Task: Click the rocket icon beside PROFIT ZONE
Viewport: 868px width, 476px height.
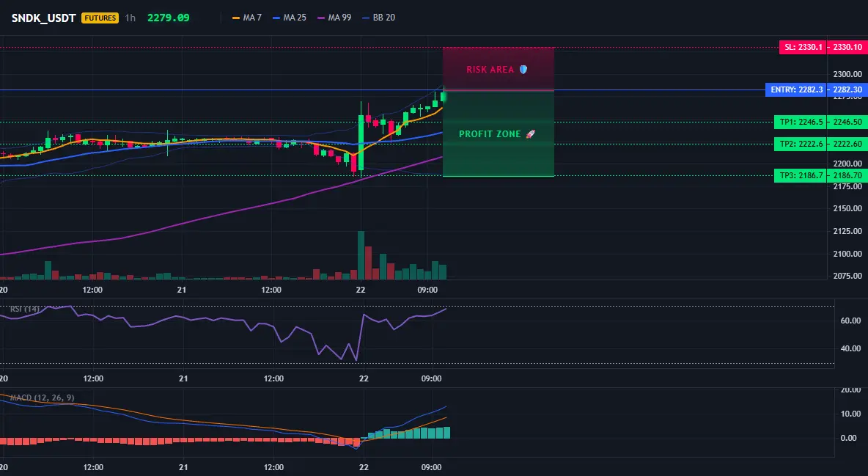Action: pyautogui.click(x=530, y=134)
